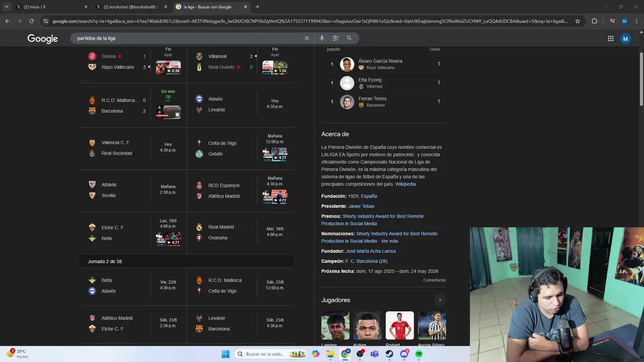
Task: Open Google account avatar M
Action: click(625, 38)
